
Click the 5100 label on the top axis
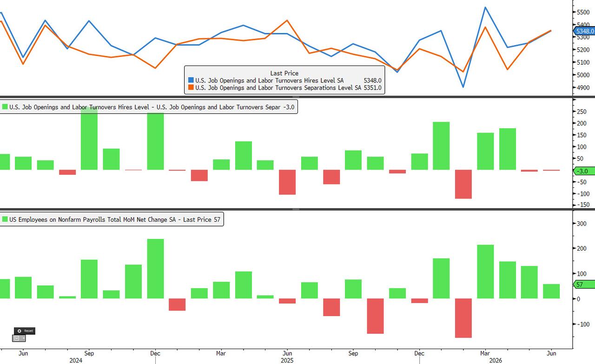coord(583,62)
